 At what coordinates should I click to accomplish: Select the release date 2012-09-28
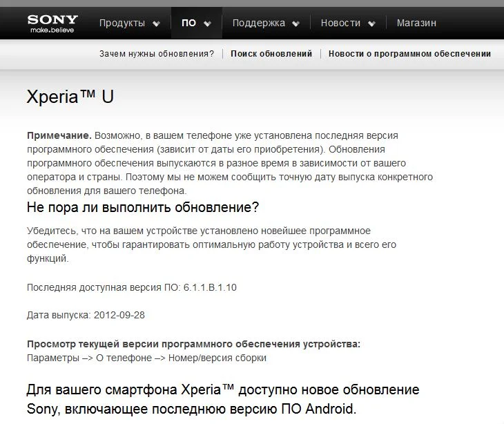coord(119,315)
